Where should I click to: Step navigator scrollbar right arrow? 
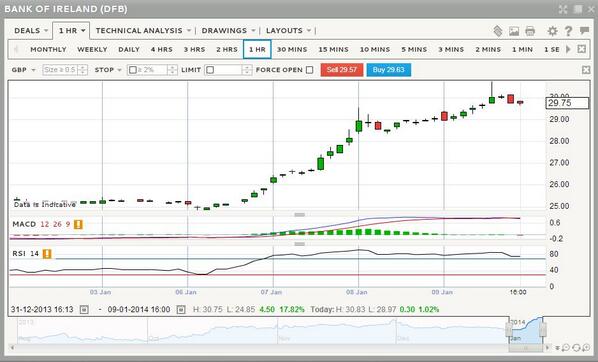pos(548,348)
